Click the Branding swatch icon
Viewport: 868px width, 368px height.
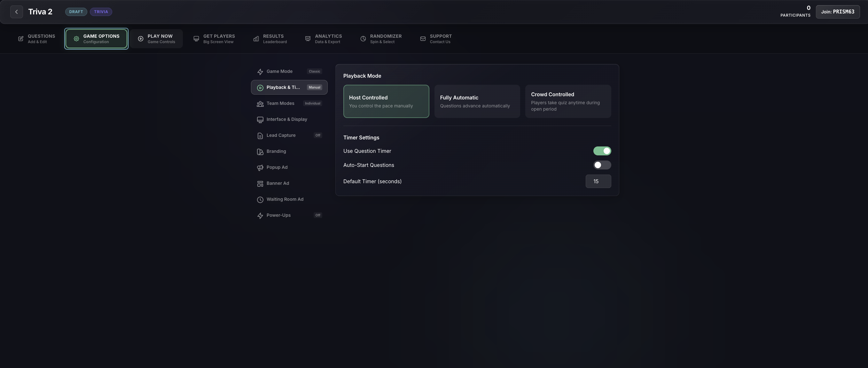coord(260,152)
